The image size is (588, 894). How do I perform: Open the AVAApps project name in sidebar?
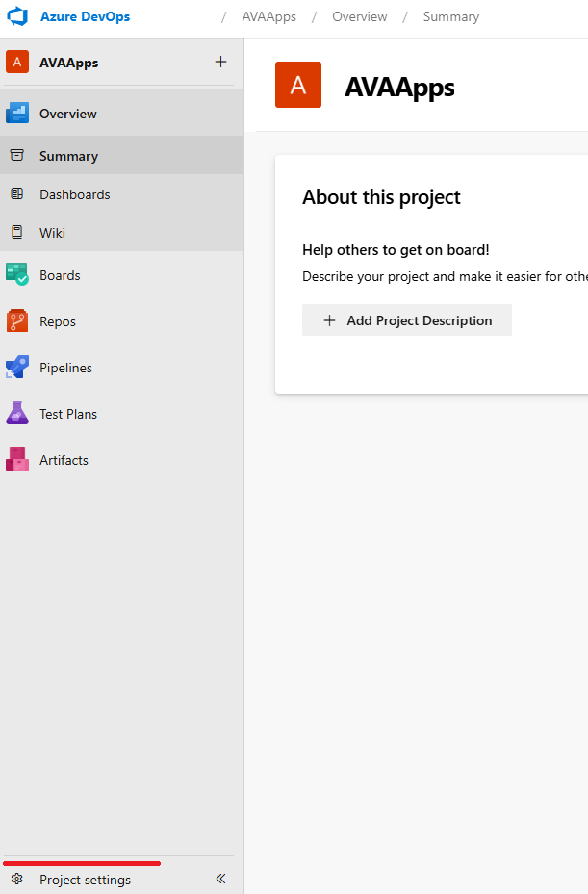[69, 63]
